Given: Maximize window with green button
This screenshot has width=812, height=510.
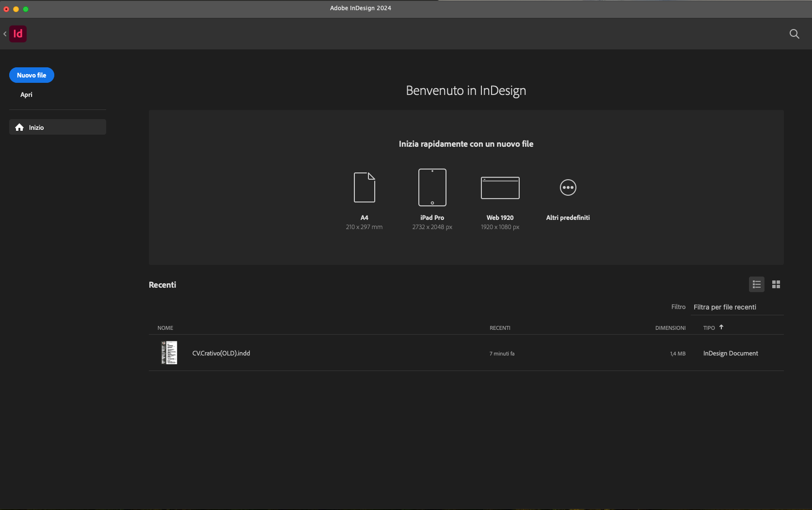Looking at the screenshot, I should [x=26, y=9].
